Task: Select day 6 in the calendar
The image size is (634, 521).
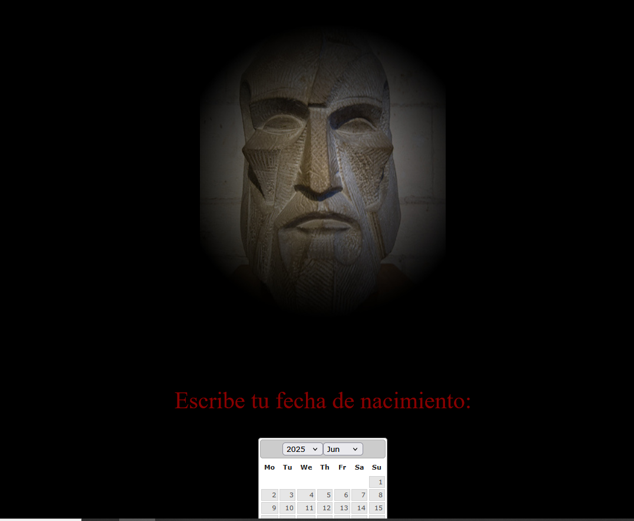Action: (x=342, y=495)
